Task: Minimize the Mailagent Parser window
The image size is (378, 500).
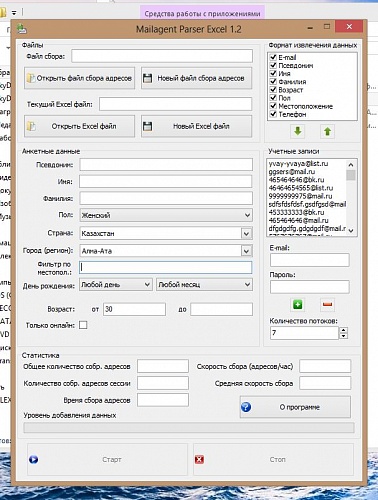Action: tap(310, 28)
